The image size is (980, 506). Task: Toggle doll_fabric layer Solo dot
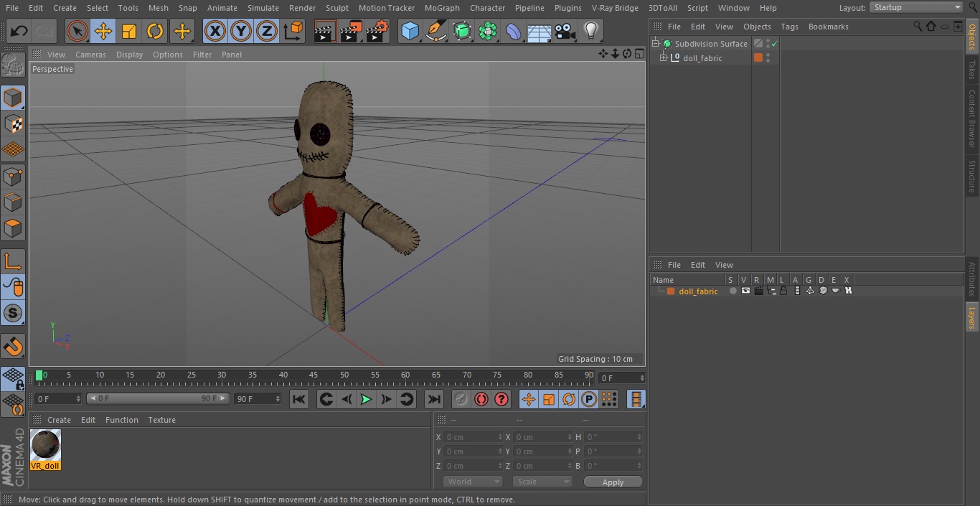click(732, 291)
